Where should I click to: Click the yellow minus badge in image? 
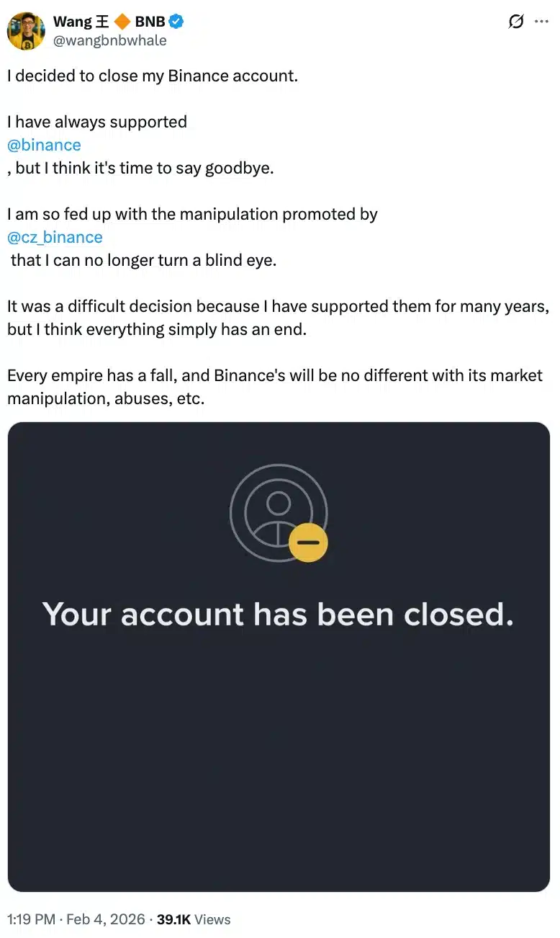pyautogui.click(x=308, y=542)
